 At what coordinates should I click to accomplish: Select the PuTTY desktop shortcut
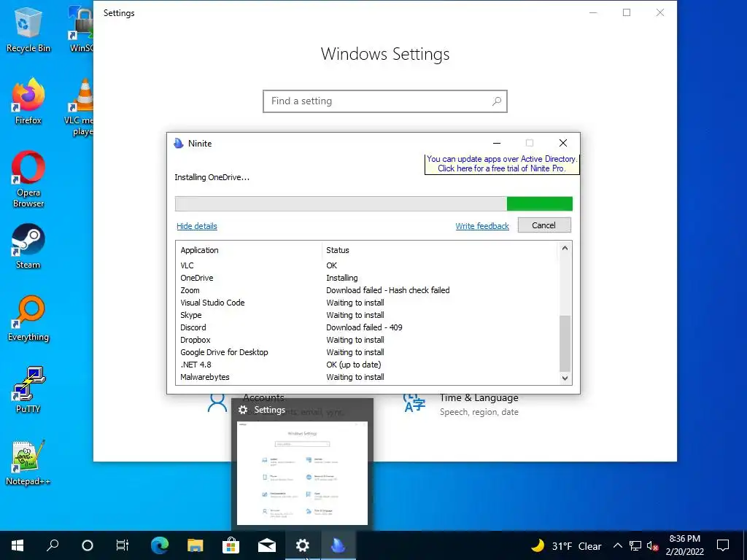click(x=28, y=391)
